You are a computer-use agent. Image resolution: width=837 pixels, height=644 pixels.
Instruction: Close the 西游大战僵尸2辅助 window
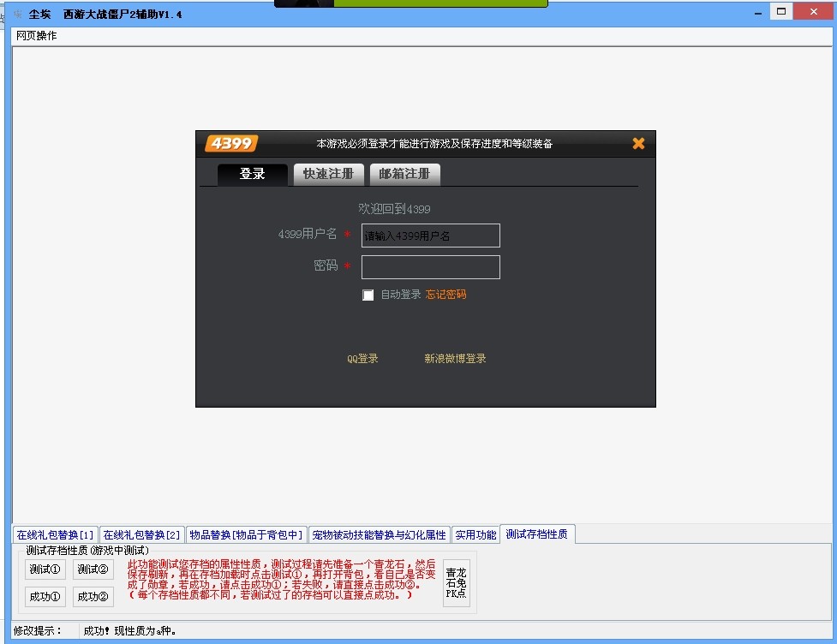[x=814, y=12]
